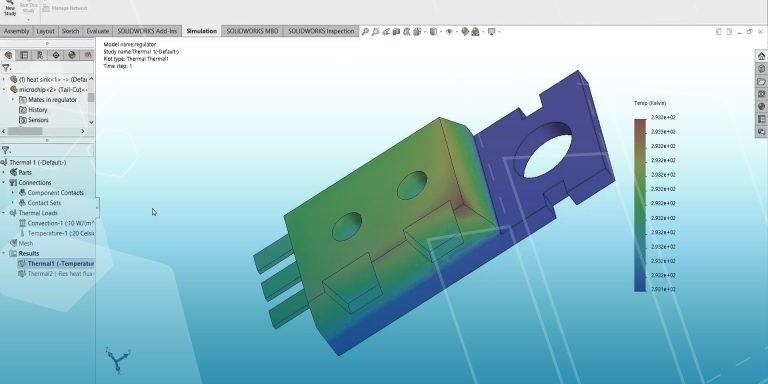Screen dimensions: 768x384
Task: Open the File Explorer task pane icon
Action: pyautogui.click(x=761, y=81)
